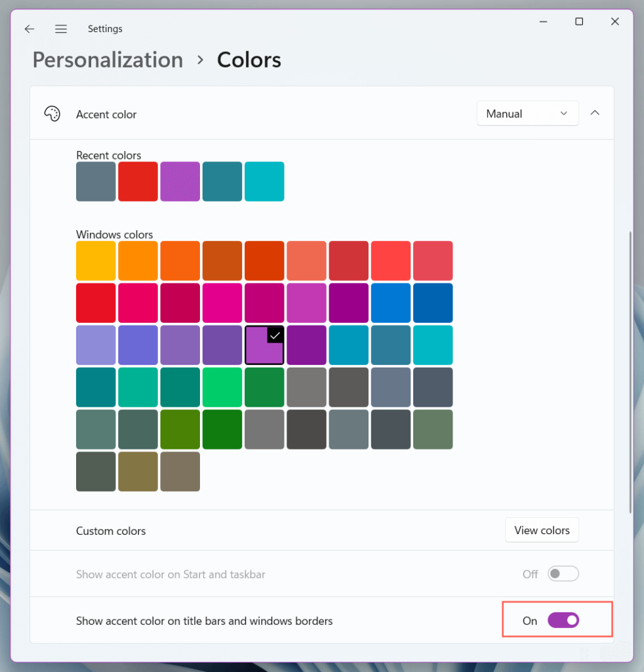Minimize the Settings window
This screenshot has width=644, height=672.
(x=543, y=22)
